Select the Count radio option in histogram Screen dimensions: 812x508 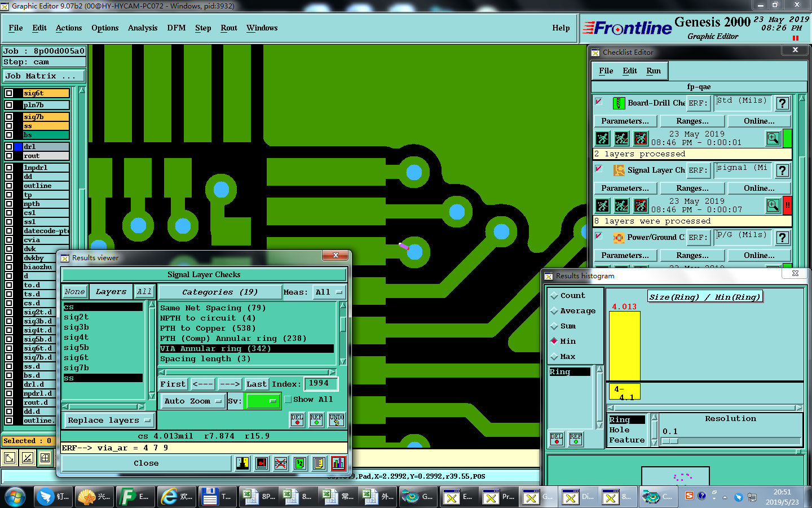coord(554,296)
